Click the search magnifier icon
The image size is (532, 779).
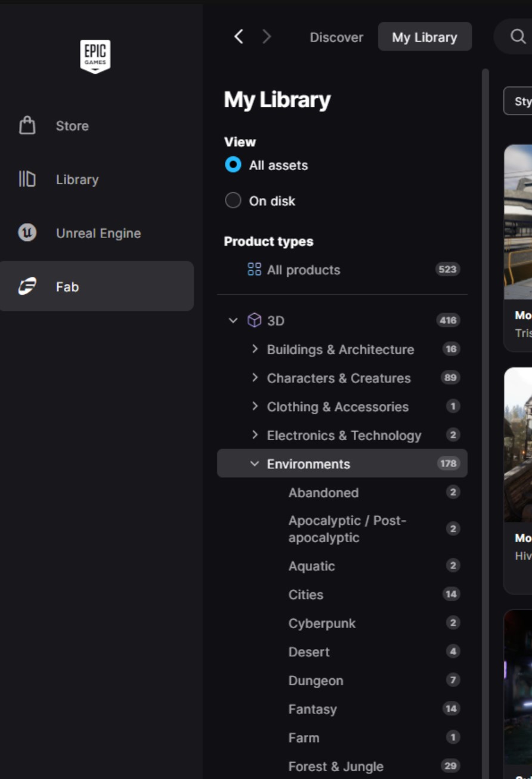pos(518,37)
